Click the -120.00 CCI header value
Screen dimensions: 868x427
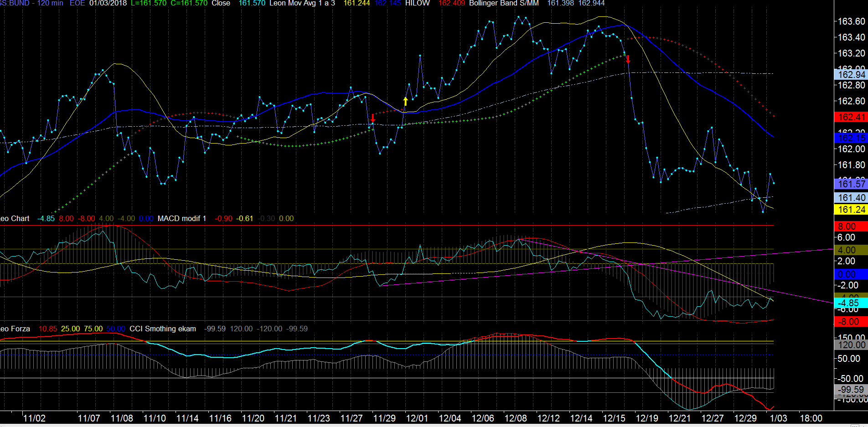pos(269,329)
